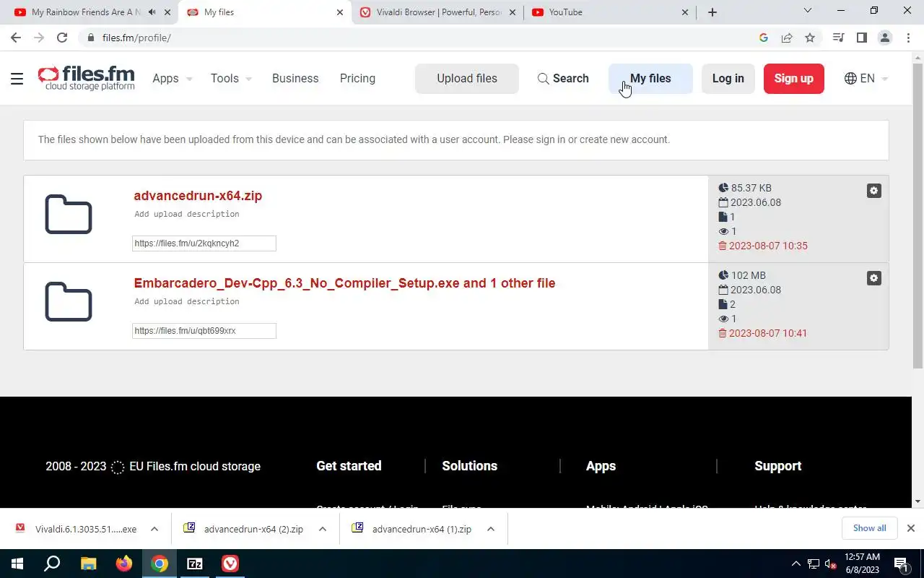This screenshot has width=924, height=578.
Task: Click the Get started footer heading
Action: click(349, 466)
